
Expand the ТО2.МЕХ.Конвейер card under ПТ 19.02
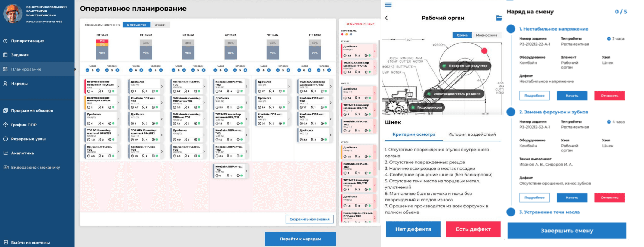click(331, 86)
